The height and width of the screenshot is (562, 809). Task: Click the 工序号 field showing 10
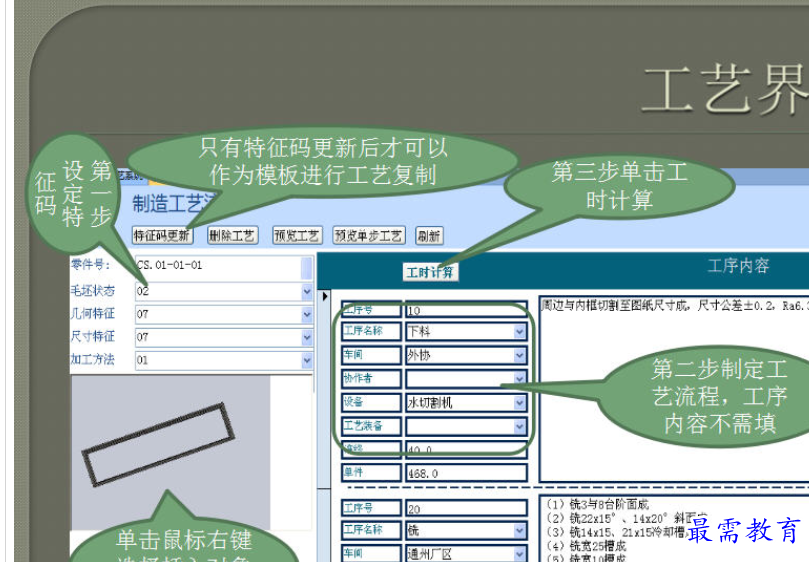[x=466, y=310]
